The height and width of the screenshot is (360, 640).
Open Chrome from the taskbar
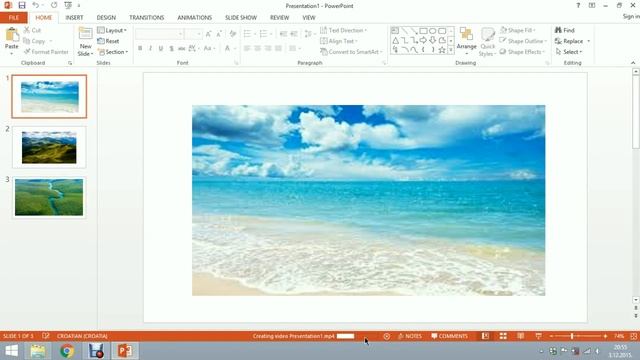pos(67,351)
